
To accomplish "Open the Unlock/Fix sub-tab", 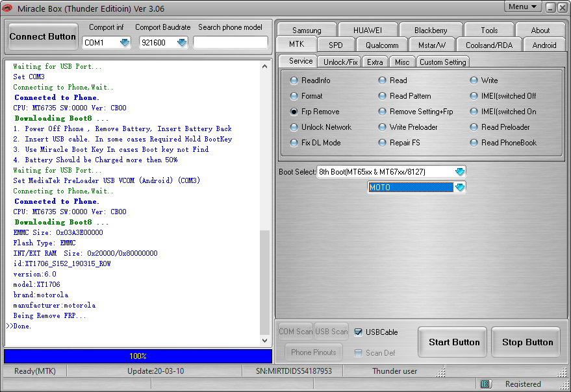I will click(340, 62).
